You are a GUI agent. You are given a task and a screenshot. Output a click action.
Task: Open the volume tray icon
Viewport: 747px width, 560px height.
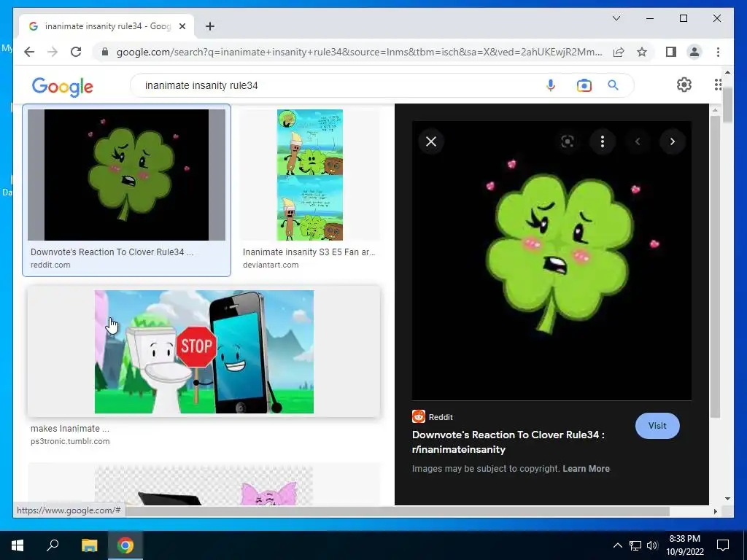click(652, 545)
